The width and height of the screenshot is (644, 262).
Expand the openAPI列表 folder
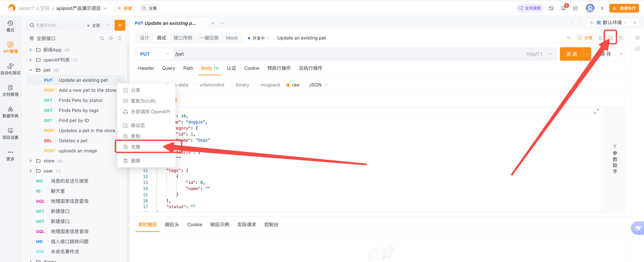(x=30, y=60)
